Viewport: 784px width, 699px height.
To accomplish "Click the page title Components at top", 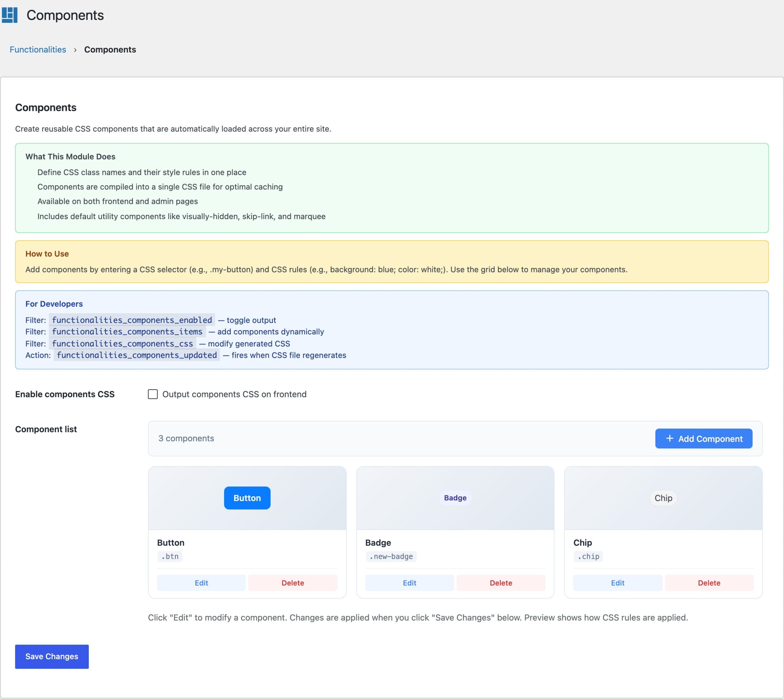I will [65, 15].
